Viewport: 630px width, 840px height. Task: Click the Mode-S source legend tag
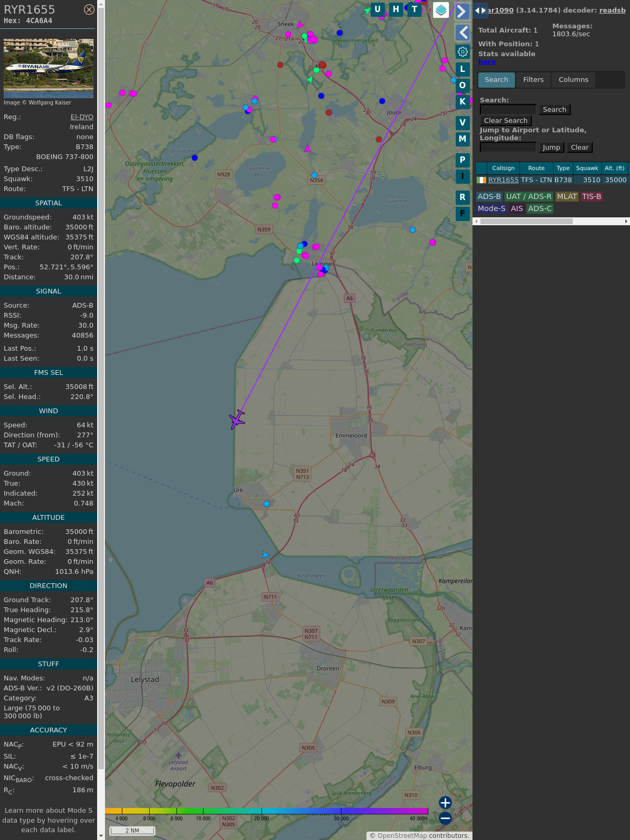491,208
